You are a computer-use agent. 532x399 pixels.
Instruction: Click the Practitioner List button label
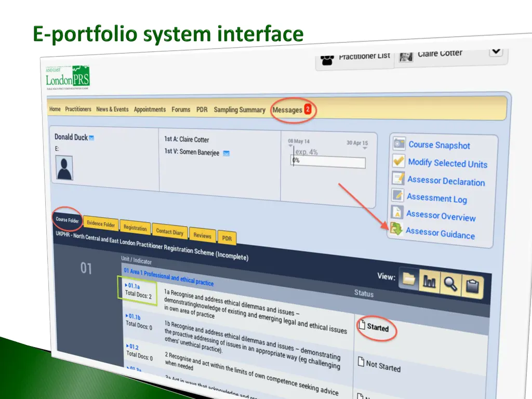click(x=364, y=56)
